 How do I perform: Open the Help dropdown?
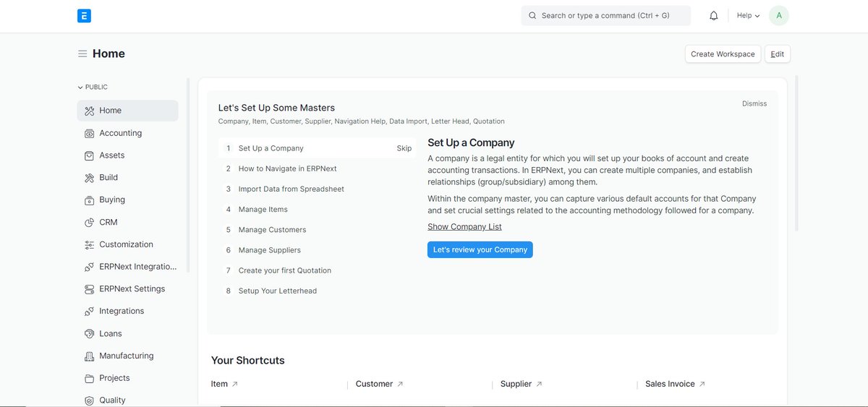748,15
